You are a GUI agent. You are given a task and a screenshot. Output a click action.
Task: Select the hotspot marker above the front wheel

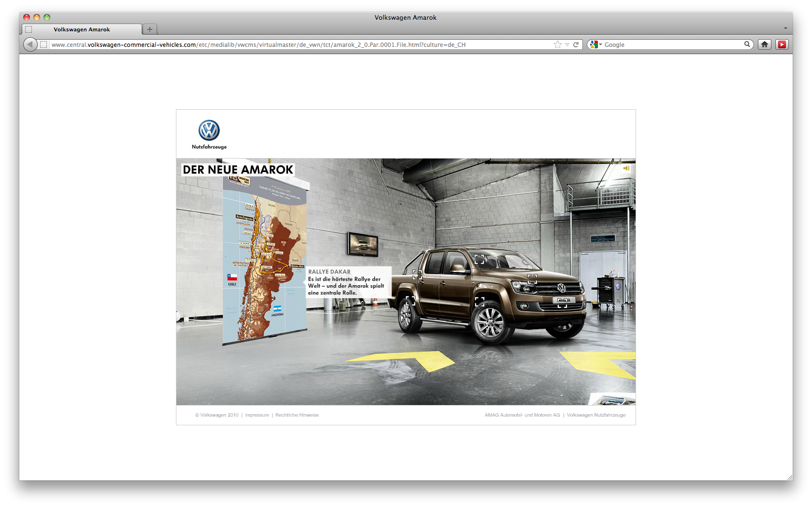pyautogui.click(x=479, y=302)
